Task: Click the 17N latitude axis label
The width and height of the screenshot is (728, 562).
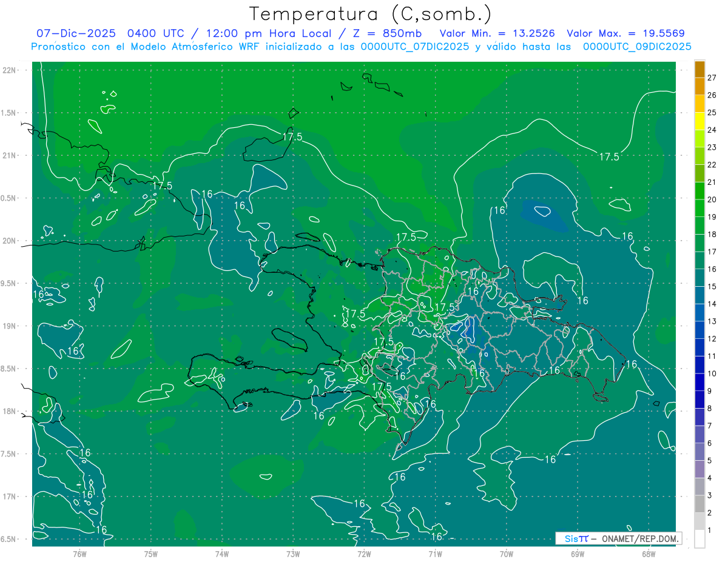Action: pos(10,497)
